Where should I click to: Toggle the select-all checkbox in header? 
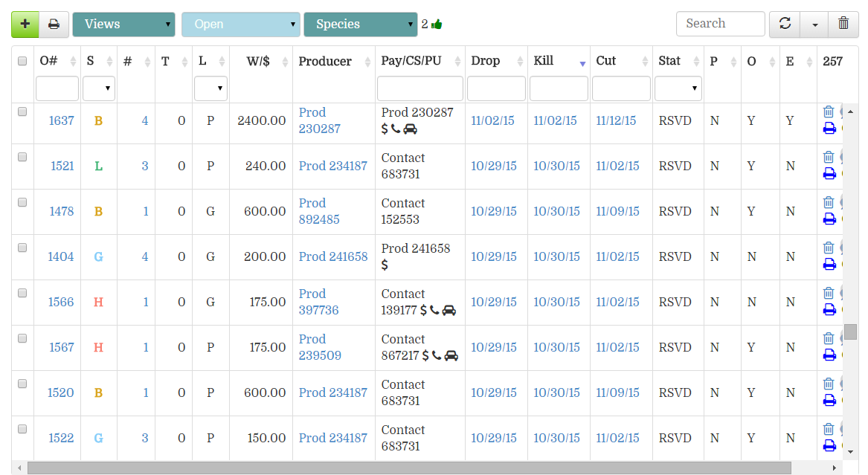point(22,61)
